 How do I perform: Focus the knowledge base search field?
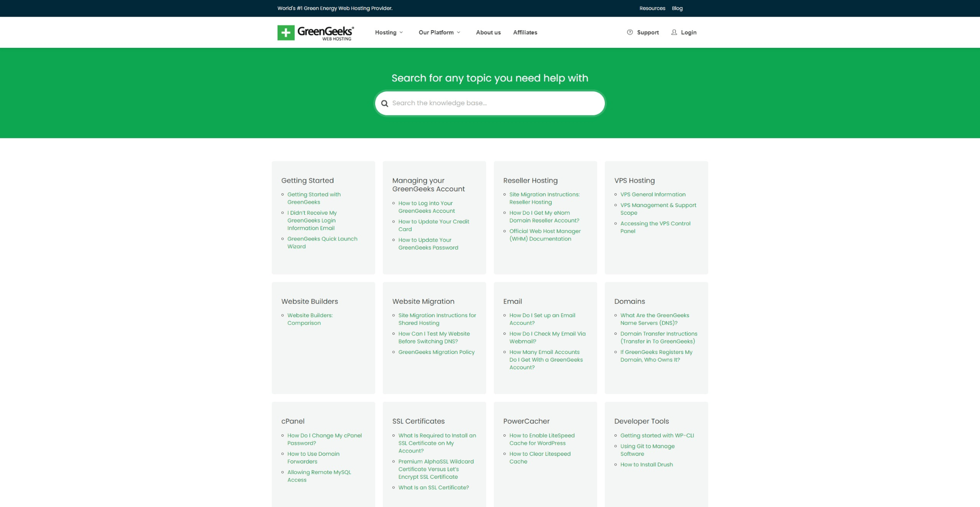[490, 103]
